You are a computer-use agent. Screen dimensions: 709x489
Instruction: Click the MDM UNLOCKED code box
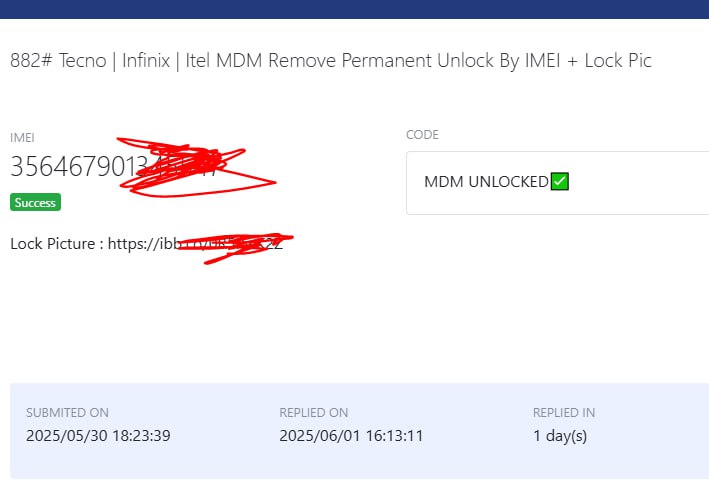[x=558, y=183]
